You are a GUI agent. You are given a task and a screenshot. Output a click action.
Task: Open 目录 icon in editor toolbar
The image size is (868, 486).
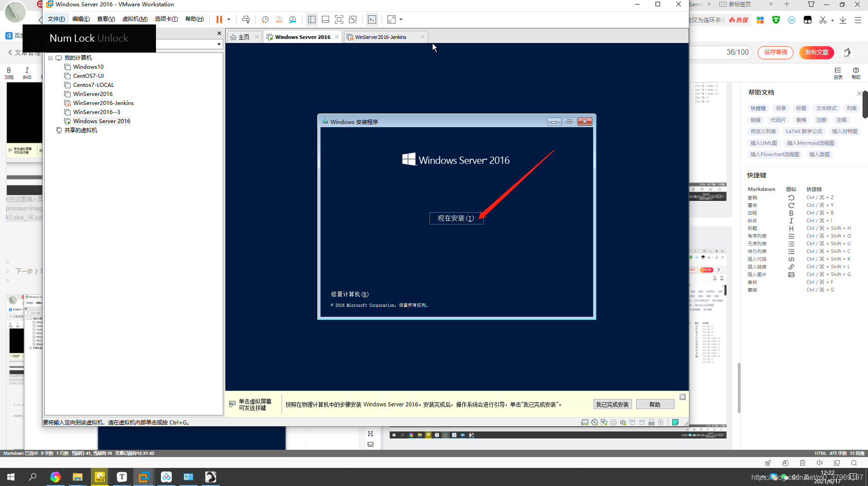(x=838, y=73)
